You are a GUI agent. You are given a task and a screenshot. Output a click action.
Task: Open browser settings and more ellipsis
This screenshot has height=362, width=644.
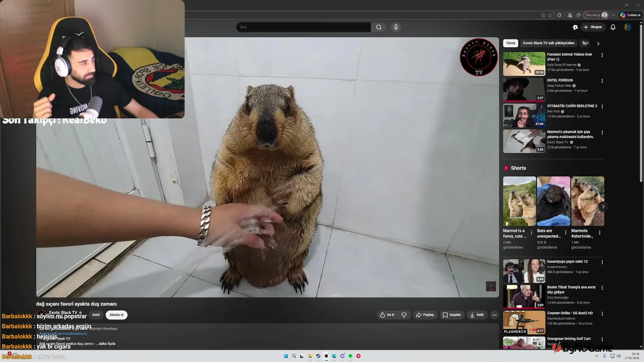[x=613, y=15]
